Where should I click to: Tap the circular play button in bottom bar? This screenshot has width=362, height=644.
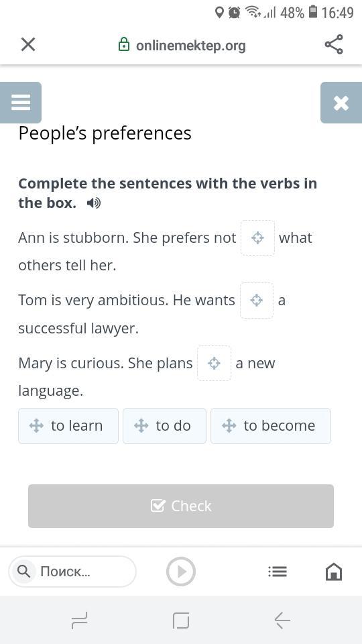pyautogui.click(x=180, y=572)
